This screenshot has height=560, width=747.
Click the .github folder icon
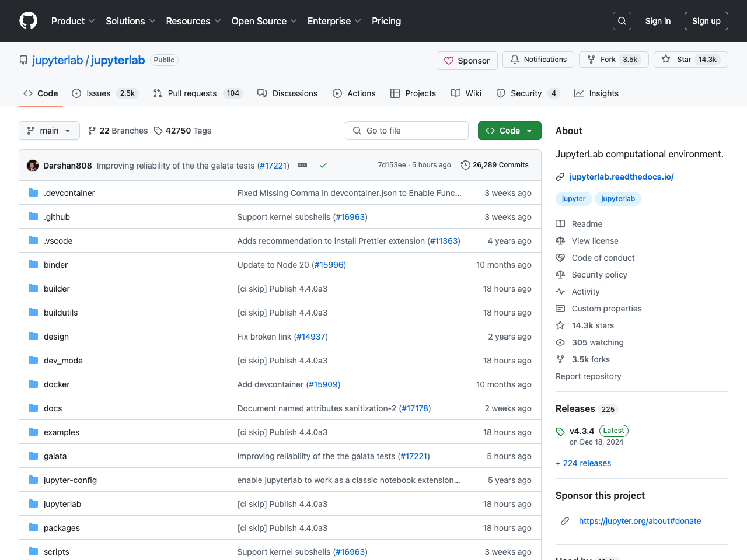pyautogui.click(x=33, y=216)
